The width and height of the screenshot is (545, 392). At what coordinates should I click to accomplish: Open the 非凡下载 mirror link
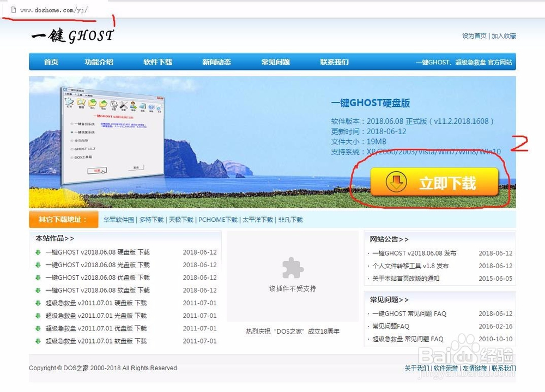(x=290, y=220)
